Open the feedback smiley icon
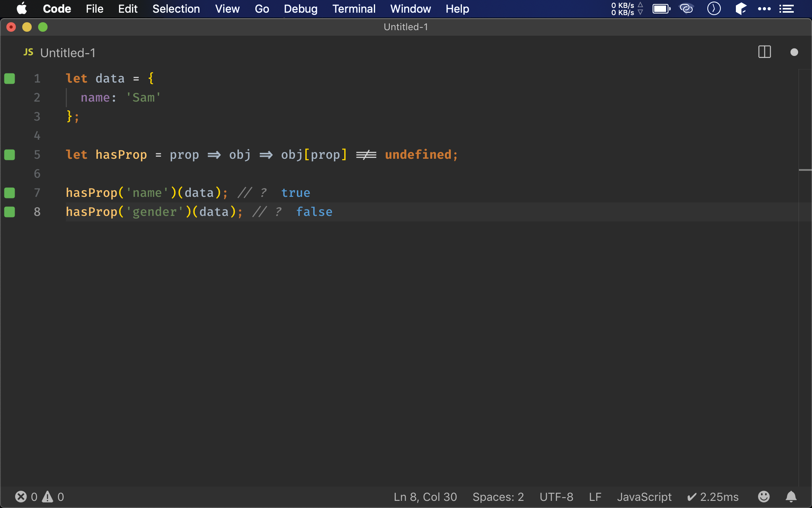812x508 pixels. click(x=764, y=496)
